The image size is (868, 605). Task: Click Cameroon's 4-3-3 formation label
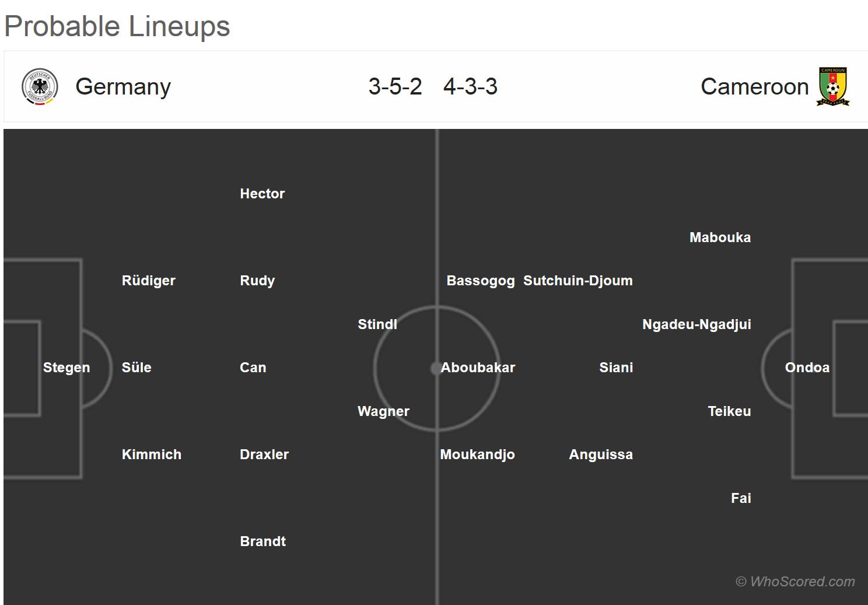click(470, 87)
